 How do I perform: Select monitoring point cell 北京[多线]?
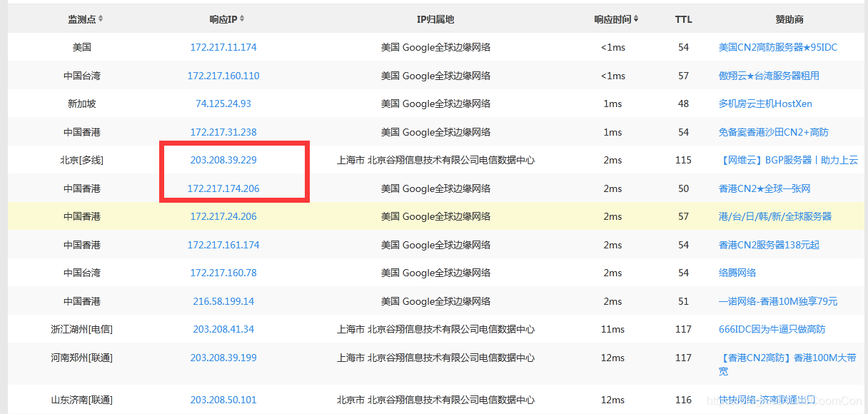[82, 160]
